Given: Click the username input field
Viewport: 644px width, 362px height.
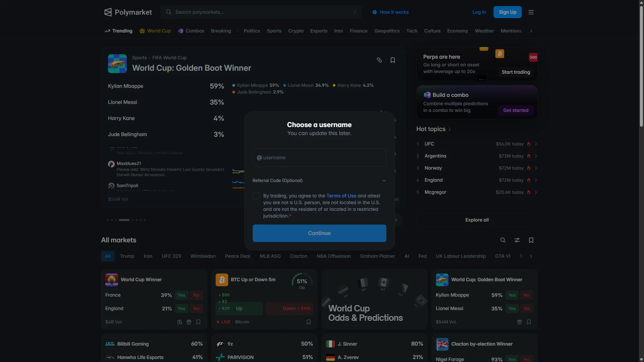Looking at the screenshot, I should tap(319, 158).
